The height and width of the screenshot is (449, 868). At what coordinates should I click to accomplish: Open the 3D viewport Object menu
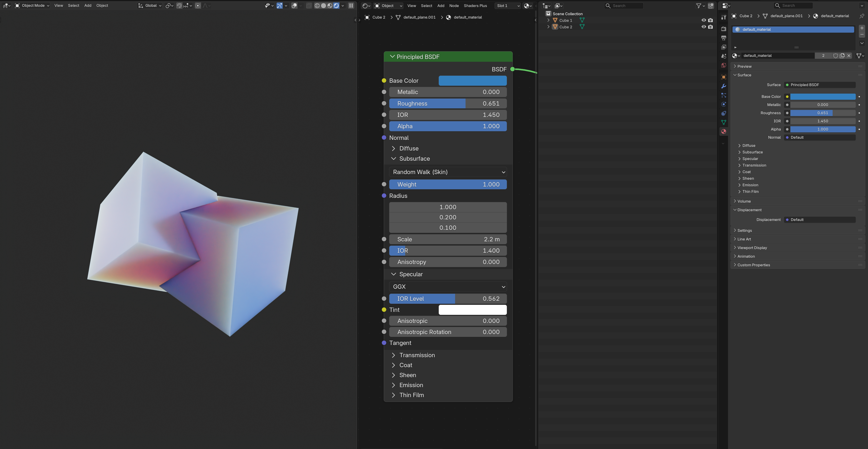click(102, 6)
